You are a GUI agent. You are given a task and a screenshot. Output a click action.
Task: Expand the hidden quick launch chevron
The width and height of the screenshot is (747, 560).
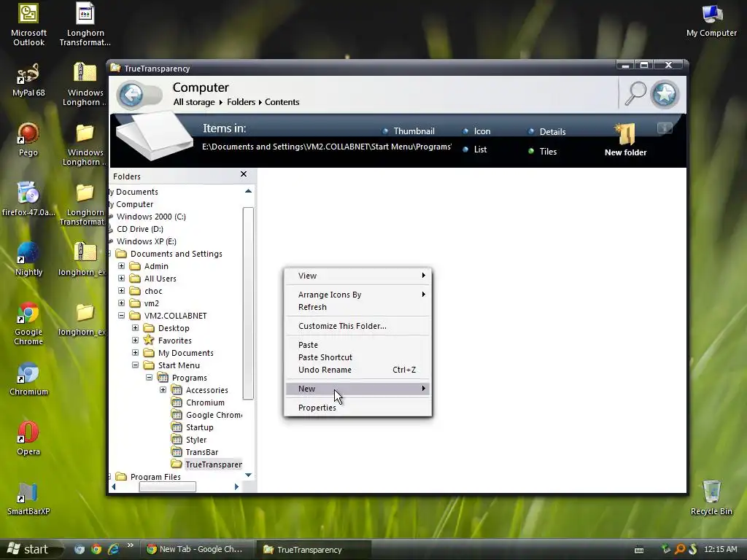click(x=130, y=545)
